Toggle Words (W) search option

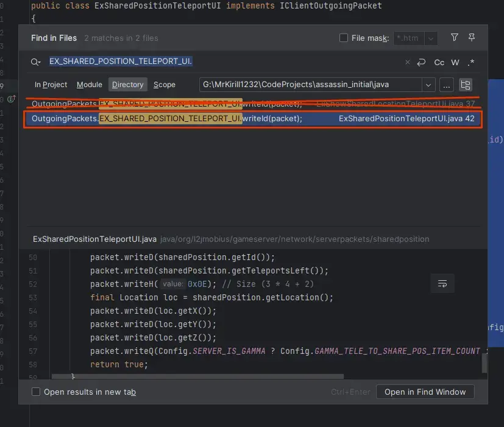tap(455, 62)
